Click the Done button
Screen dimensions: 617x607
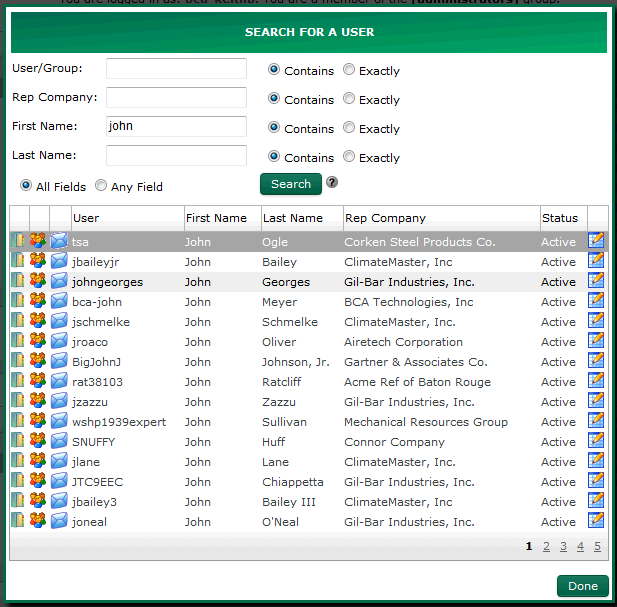click(x=582, y=586)
